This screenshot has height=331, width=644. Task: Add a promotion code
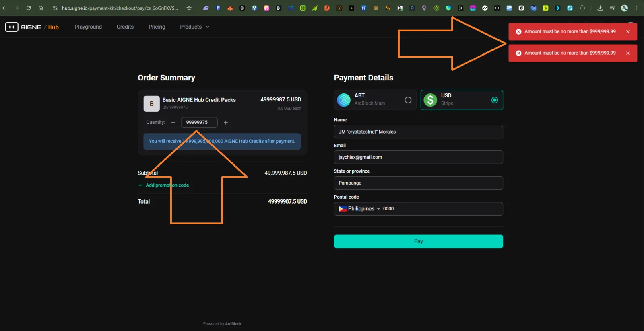[163, 185]
